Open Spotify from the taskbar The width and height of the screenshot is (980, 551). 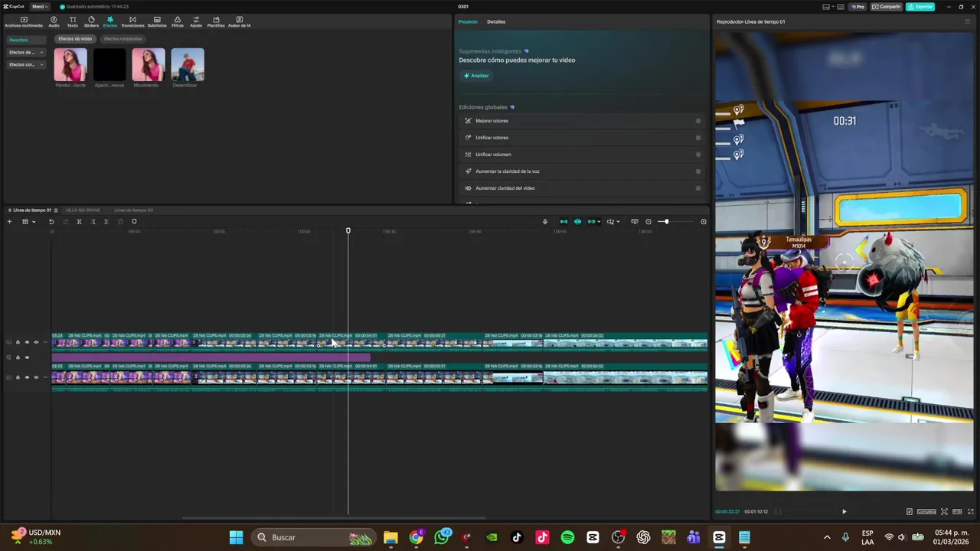coord(567,537)
